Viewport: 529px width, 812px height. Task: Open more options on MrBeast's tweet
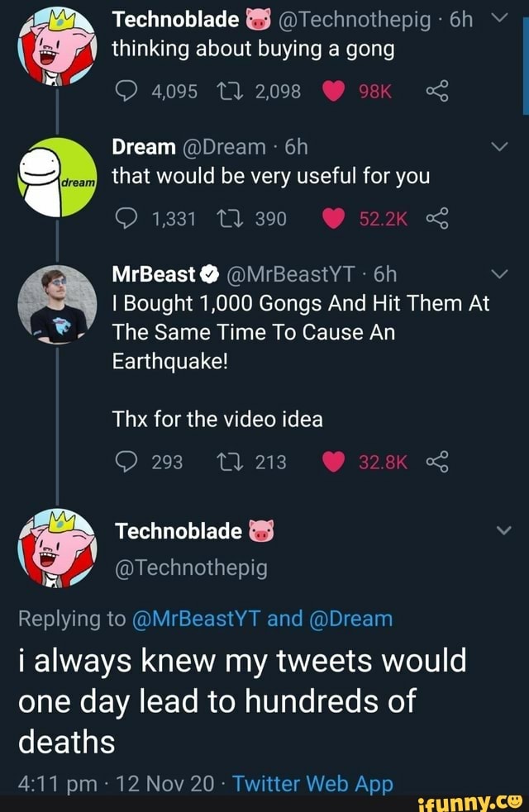[498, 274]
